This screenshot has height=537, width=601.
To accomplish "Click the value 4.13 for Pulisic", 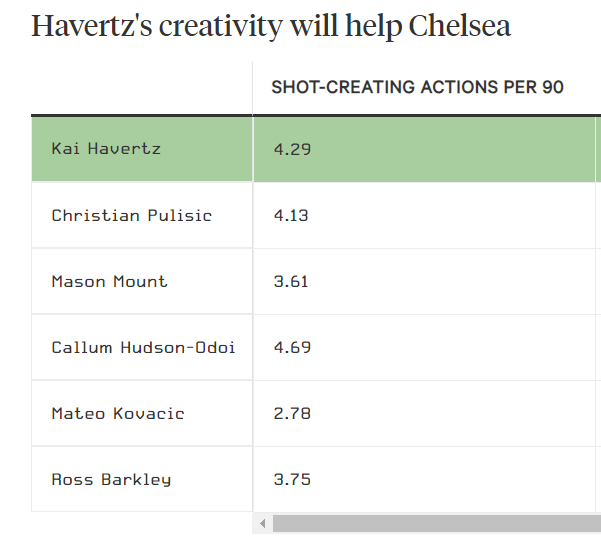I will [291, 215].
